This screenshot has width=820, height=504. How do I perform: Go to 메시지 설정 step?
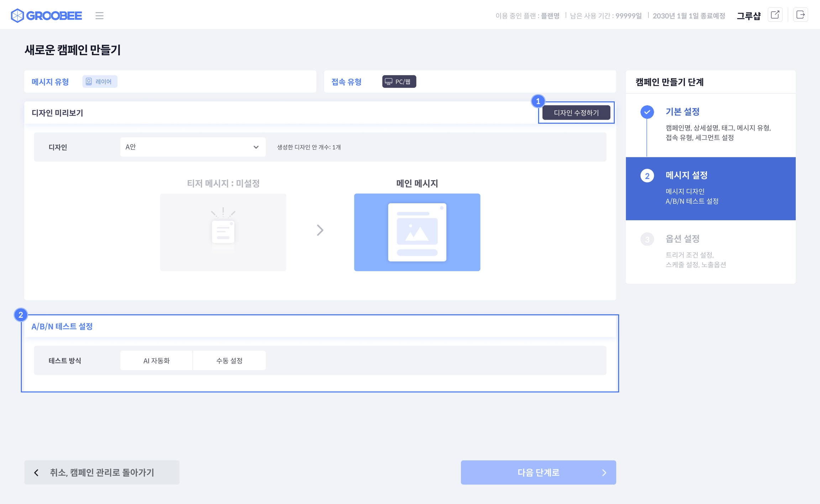[686, 175]
